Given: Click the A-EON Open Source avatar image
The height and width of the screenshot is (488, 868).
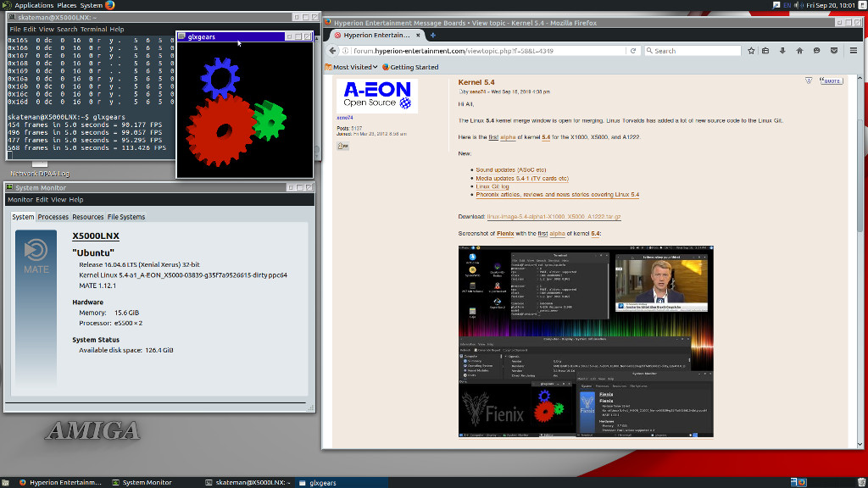Looking at the screenshot, I should click(x=377, y=96).
